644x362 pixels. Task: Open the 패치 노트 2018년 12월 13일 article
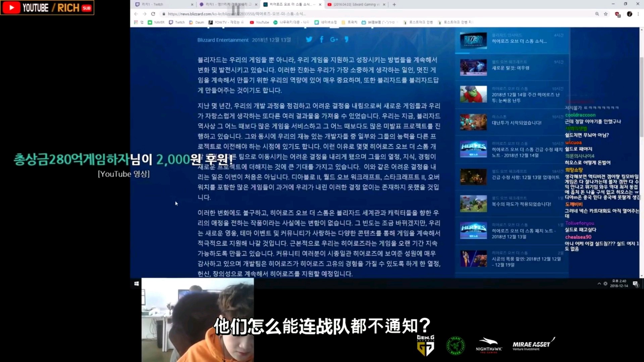click(x=512, y=231)
